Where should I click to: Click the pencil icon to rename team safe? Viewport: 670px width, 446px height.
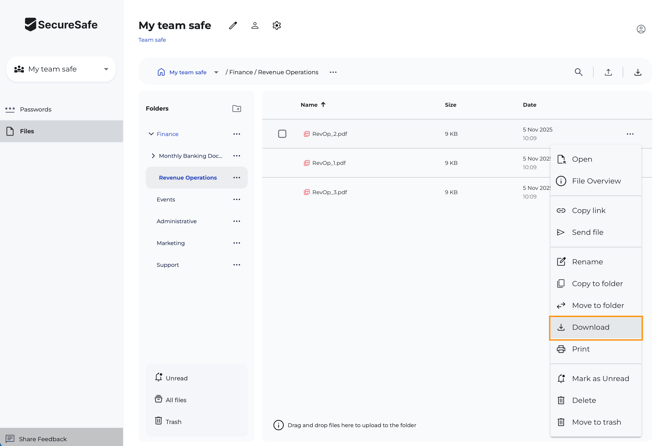coord(233,26)
